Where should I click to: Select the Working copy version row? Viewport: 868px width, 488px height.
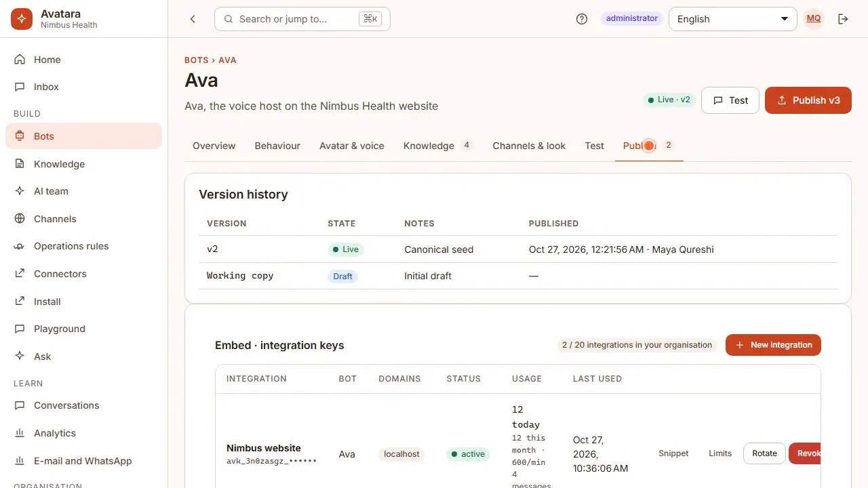(x=518, y=276)
